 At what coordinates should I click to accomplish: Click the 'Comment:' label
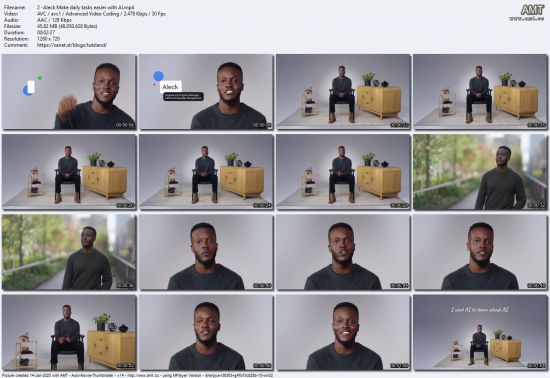tap(16, 45)
